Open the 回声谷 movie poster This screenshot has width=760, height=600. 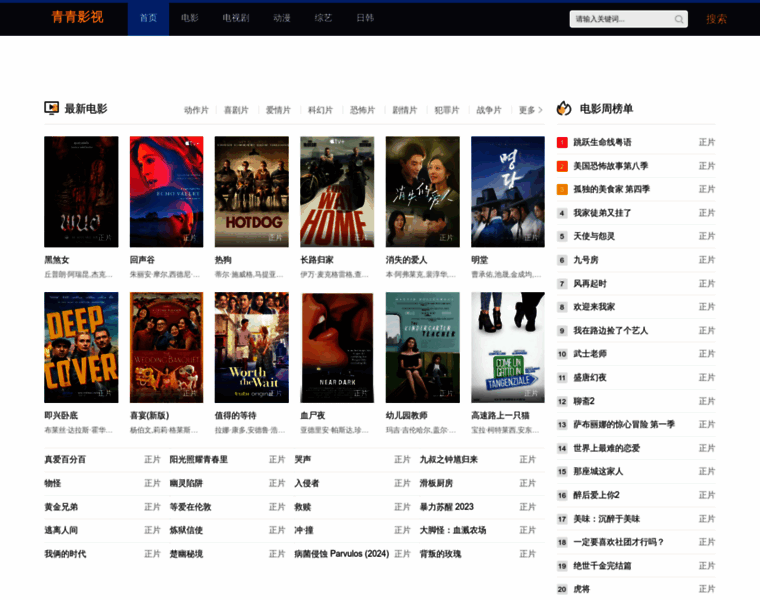(166, 191)
